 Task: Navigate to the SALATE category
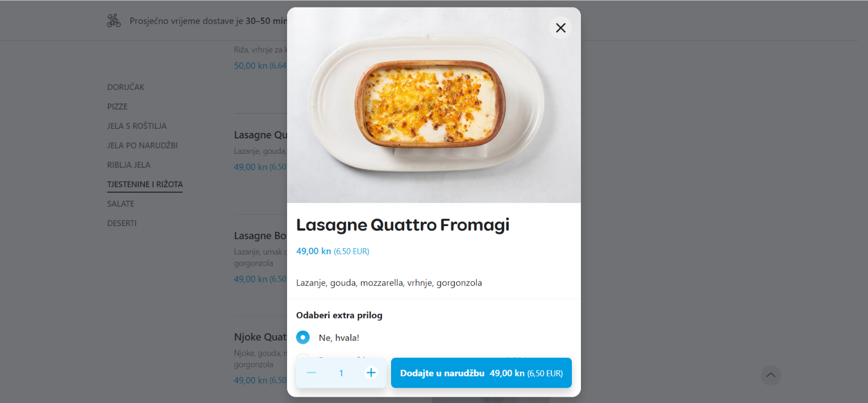[120, 203]
